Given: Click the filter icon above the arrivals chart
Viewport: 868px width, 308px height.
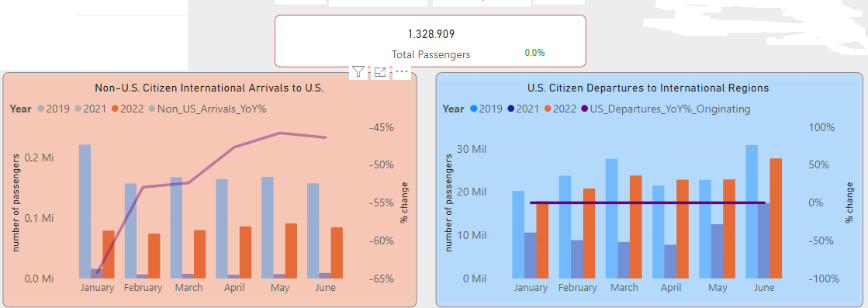Looking at the screenshot, I should [x=358, y=71].
